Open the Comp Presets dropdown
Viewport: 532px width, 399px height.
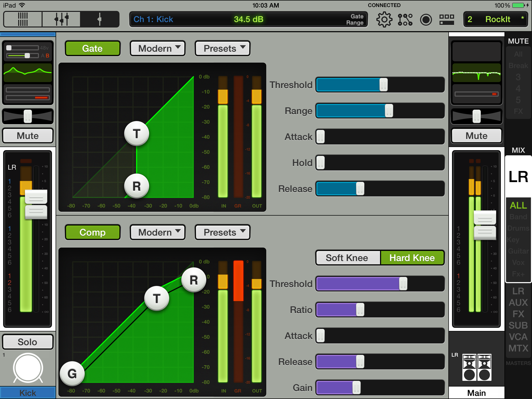point(223,232)
